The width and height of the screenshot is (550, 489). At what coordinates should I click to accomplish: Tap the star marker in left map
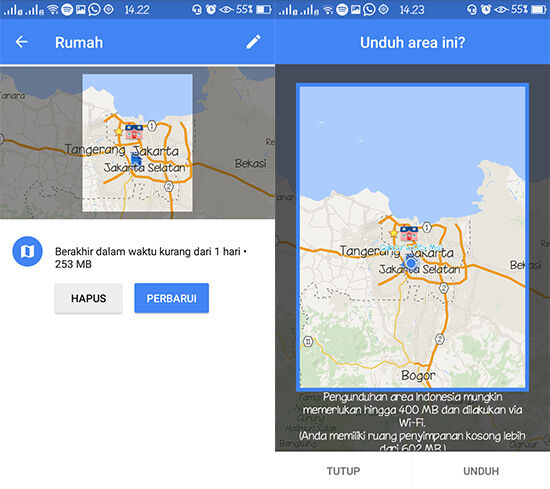pos(119,132)
